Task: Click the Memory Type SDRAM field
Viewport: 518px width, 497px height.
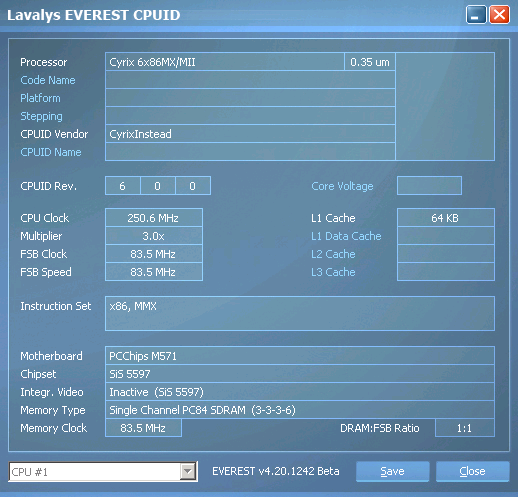Action: pyautogui.click(x=300, y=410)
